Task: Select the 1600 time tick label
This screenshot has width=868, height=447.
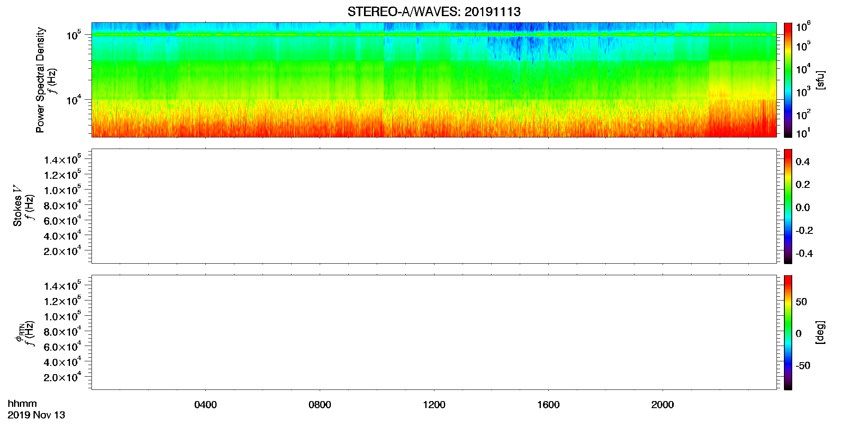Action: coord(548,405)
